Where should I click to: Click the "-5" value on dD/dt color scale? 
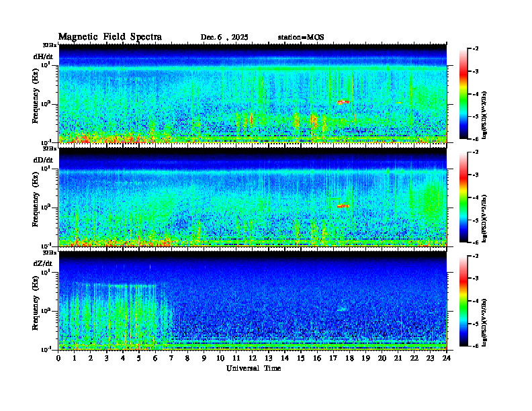tap(476, 220)
